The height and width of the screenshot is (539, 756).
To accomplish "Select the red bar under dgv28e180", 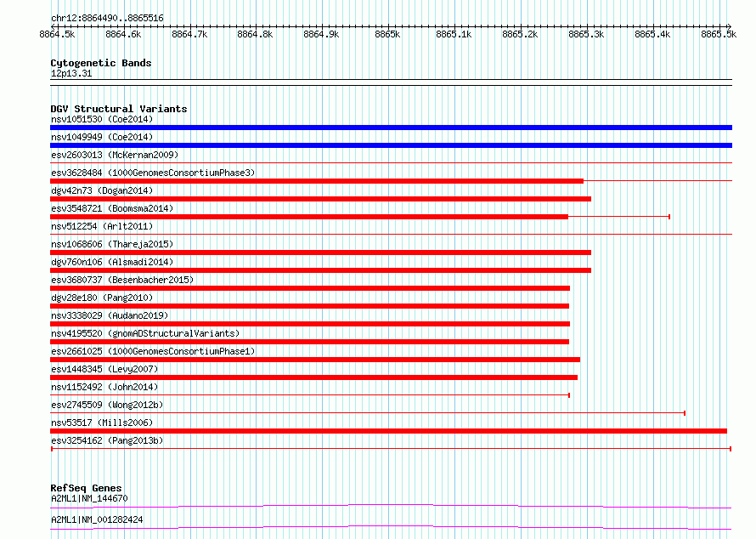I will pyautogui.click(x=309, y=306).
